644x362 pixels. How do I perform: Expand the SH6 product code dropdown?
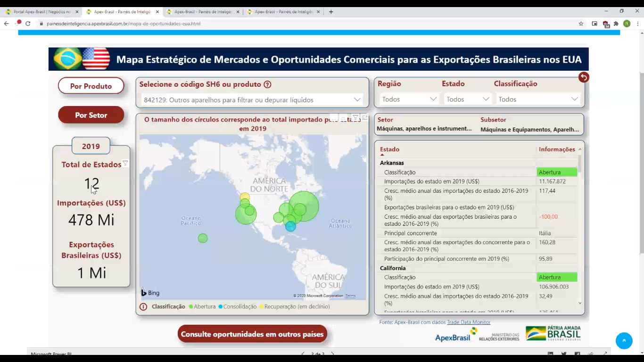pyautogui.click(x=253, y=99)
